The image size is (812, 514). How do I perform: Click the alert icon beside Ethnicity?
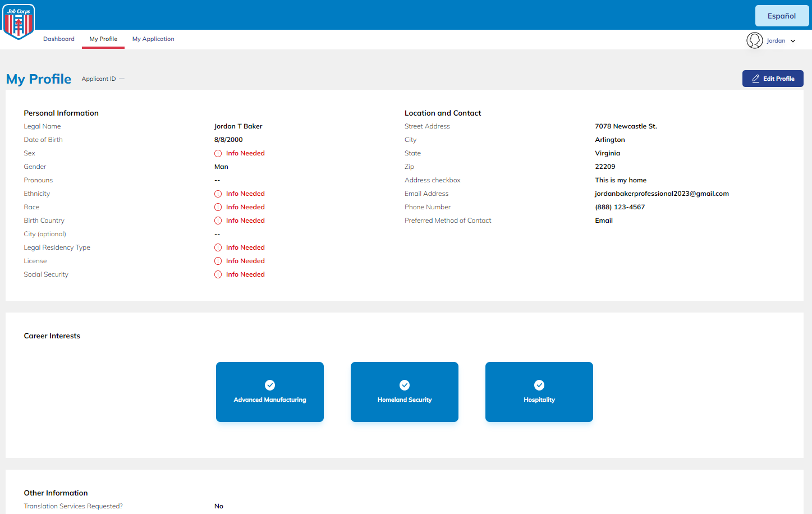[x=218, y=194]
